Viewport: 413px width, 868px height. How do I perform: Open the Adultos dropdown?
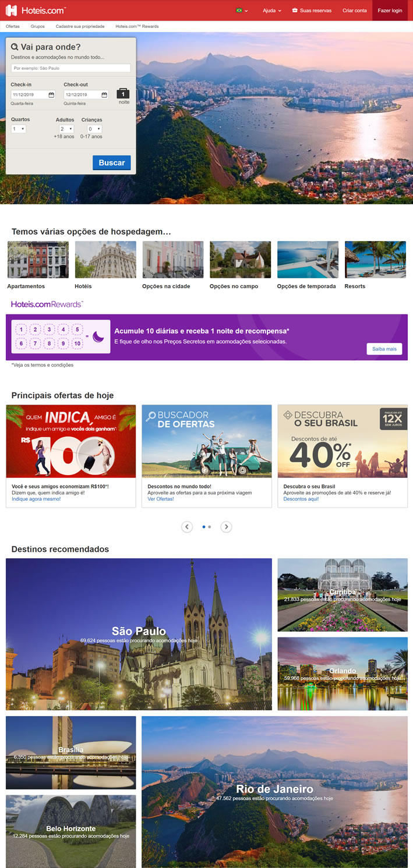(x=66, y=129)
